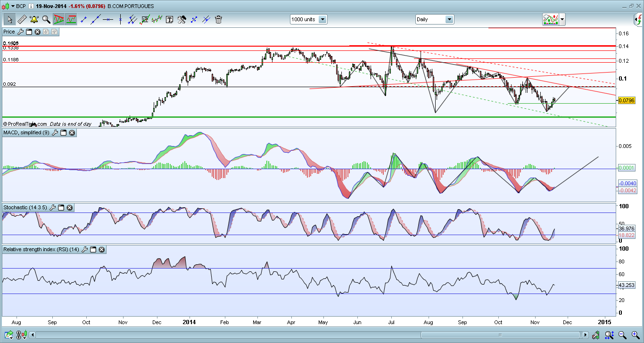
Task: Zoom out using bottom-right magnifier minus icon
Action: 623,335
